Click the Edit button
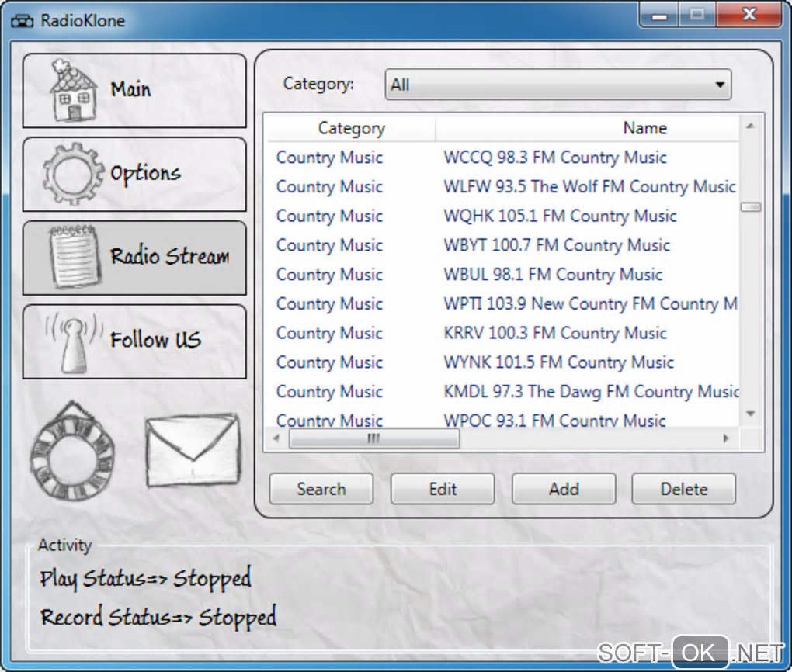 (x=443, y=489)
